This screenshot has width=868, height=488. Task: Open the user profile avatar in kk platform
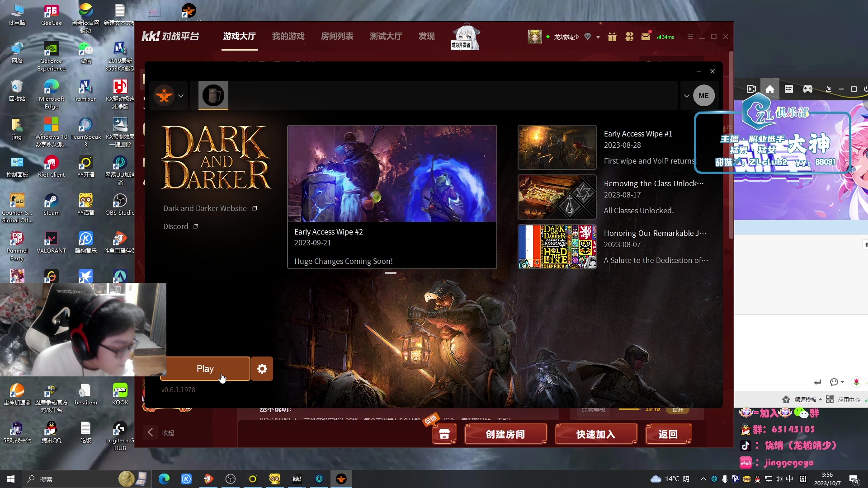tap(534, 37)
